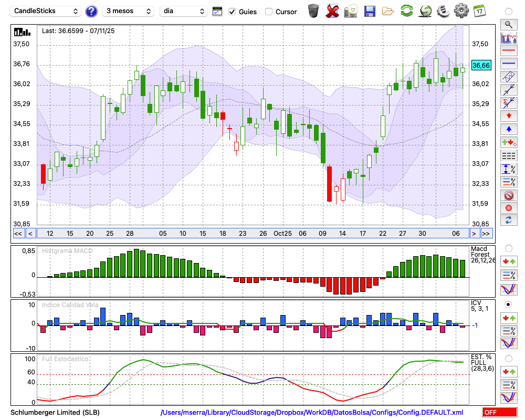Click the camera snapshot icon
Image resolution: width=525 pixels, height=420 pixels.
pos(351,11)
